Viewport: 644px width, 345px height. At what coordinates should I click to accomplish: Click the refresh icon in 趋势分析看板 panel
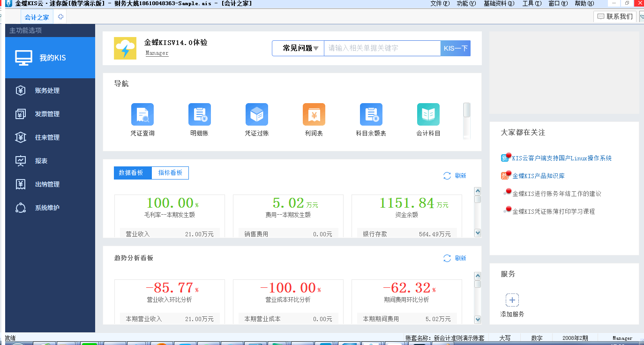pos(447,258)
